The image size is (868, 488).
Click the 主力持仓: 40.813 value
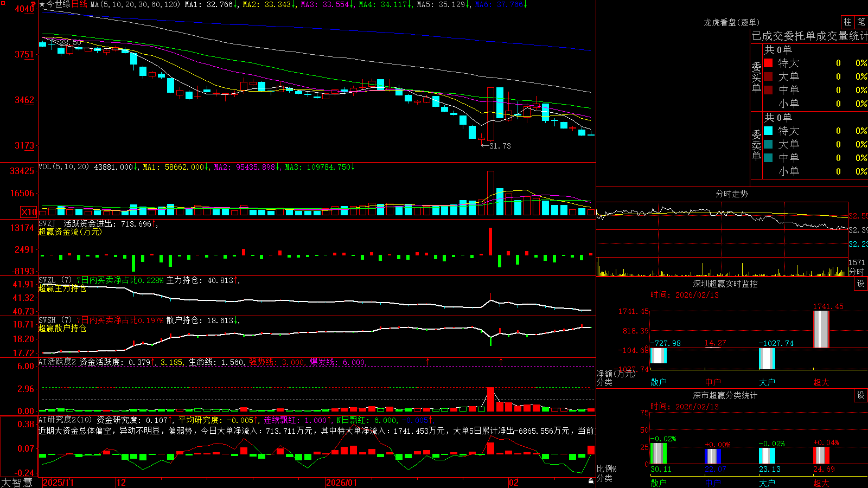203,280
